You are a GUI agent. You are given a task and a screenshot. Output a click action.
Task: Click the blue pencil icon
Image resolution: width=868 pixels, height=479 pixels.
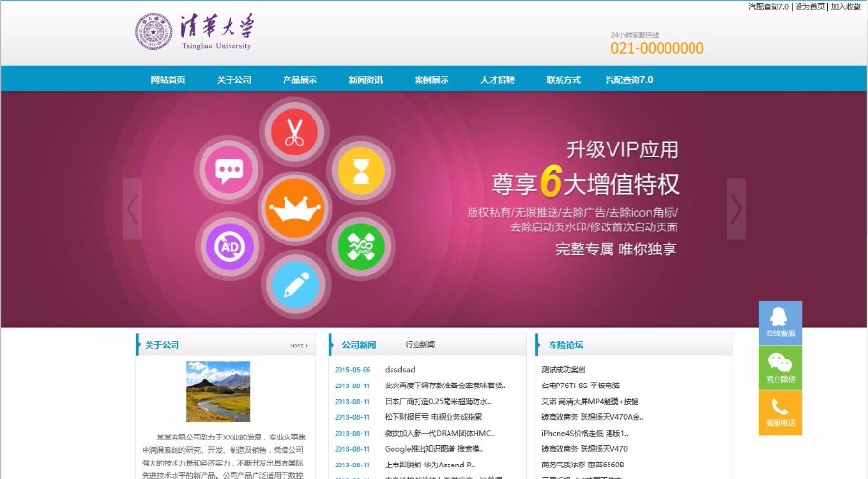pyautogui.click(x=296, y=285)
